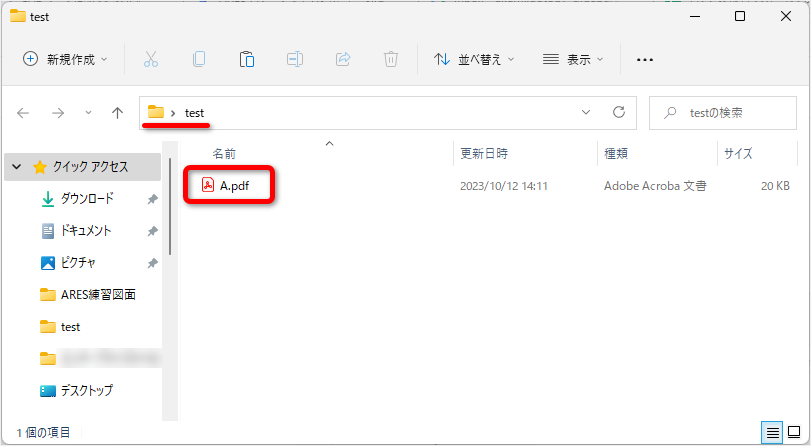Select the A.pdf file
The height and width of the screenshot is (446, 811).
point(232,186)
